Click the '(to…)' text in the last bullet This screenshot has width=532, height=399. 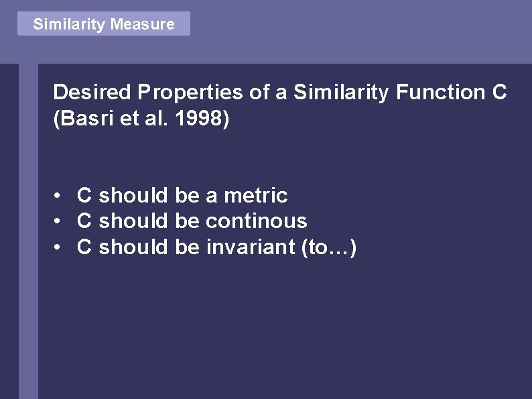tap(329, 247)
